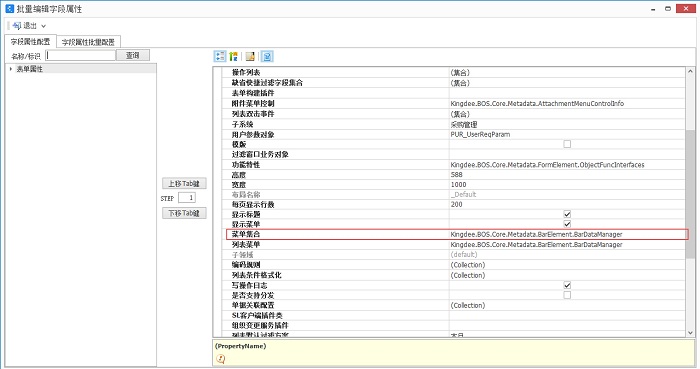
Task: Click the question mark icon in description pane
Action: [x=221, y=358]
